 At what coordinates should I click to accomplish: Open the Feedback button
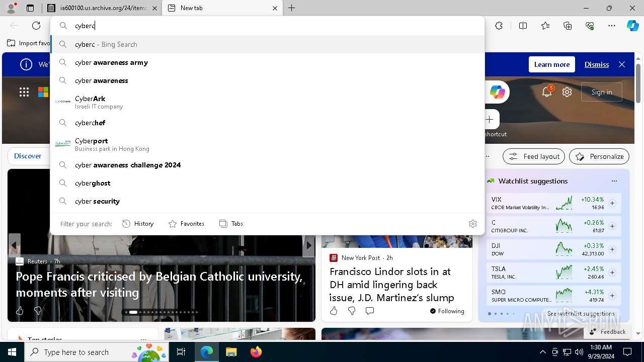click(607, 332)
